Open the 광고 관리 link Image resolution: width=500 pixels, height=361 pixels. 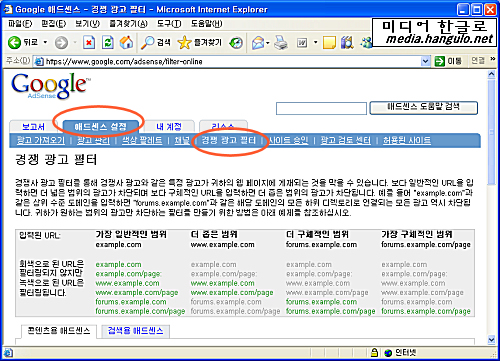pyautogui.click(x=93, y=140)
